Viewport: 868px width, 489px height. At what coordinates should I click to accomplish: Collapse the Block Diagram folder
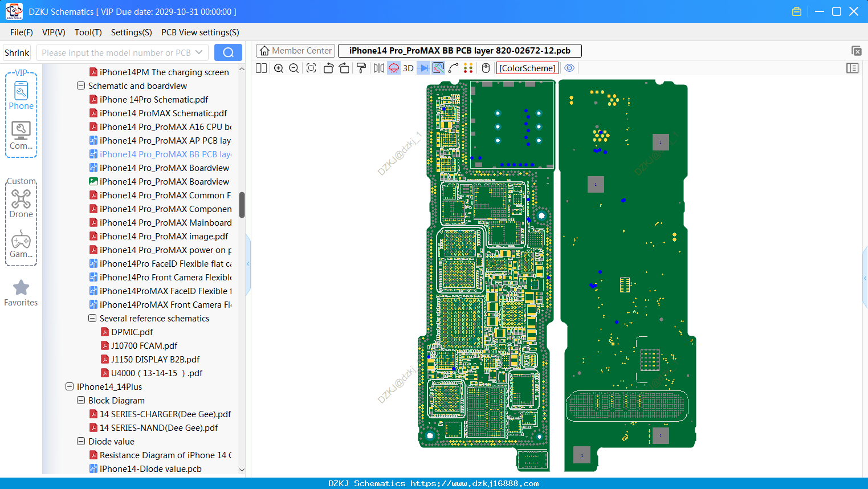pos(81,401)
